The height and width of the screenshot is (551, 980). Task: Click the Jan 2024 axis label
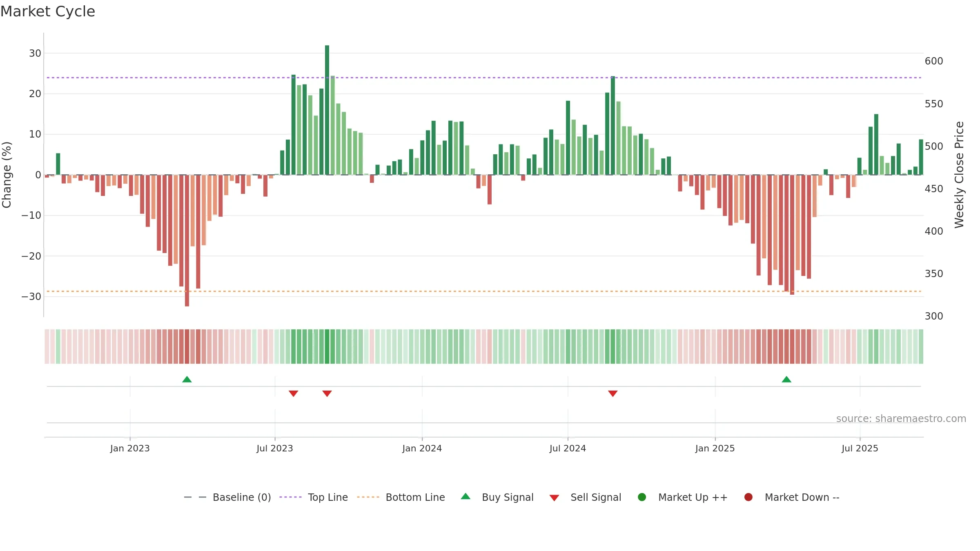422,449
